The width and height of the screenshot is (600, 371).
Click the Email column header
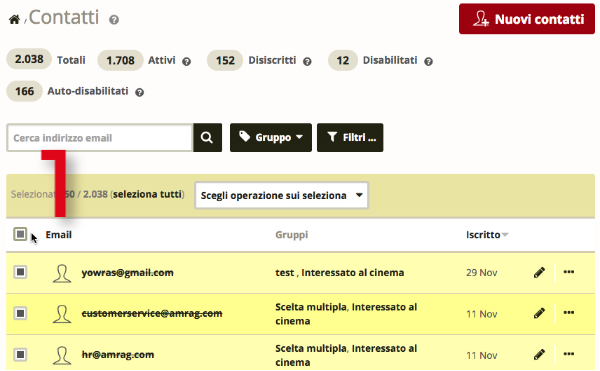(x=59, y=235)
